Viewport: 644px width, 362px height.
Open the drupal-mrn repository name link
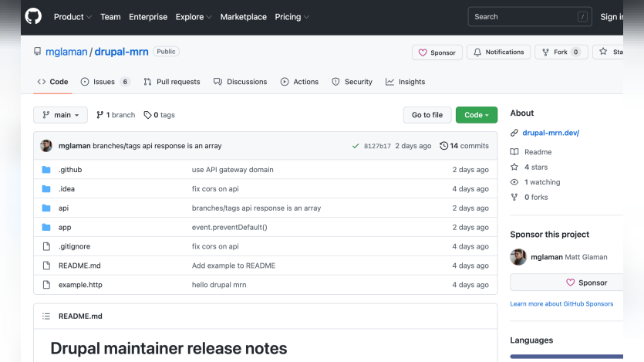click(122, 52)
